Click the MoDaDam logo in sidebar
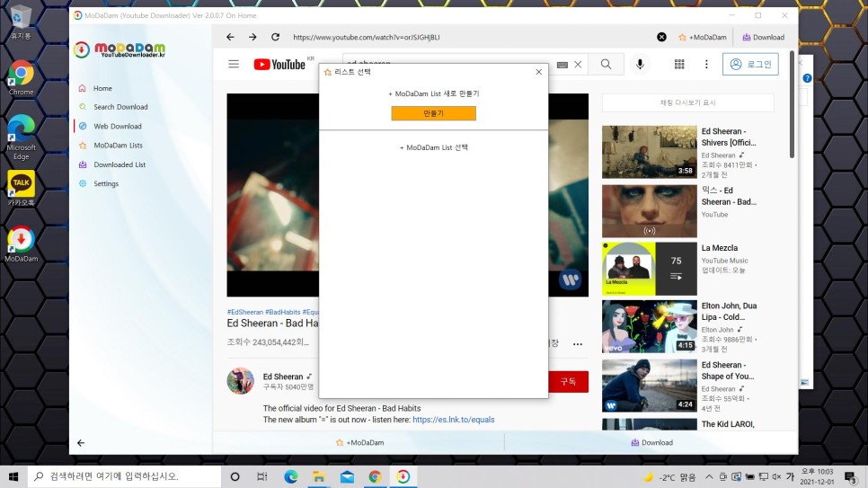Screen dimensions: 868x488 (120, 49)
